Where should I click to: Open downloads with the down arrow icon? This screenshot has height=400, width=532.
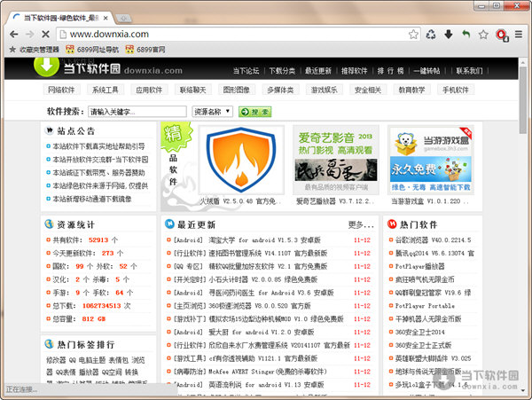pyautogui.click(x=449, y=35)
